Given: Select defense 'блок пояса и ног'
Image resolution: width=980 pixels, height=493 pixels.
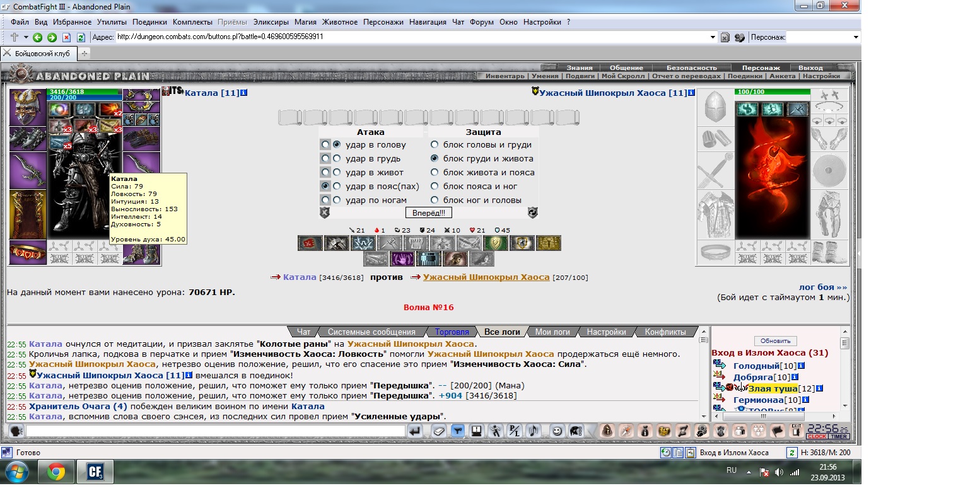Looking at the screenshot, I should (x=435, y=186).
